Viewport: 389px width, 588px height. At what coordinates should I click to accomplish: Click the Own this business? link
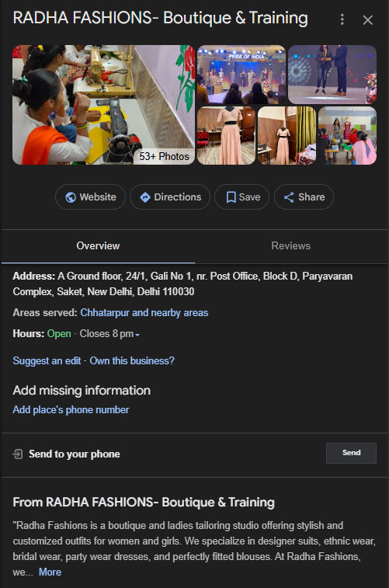point(132,360)
